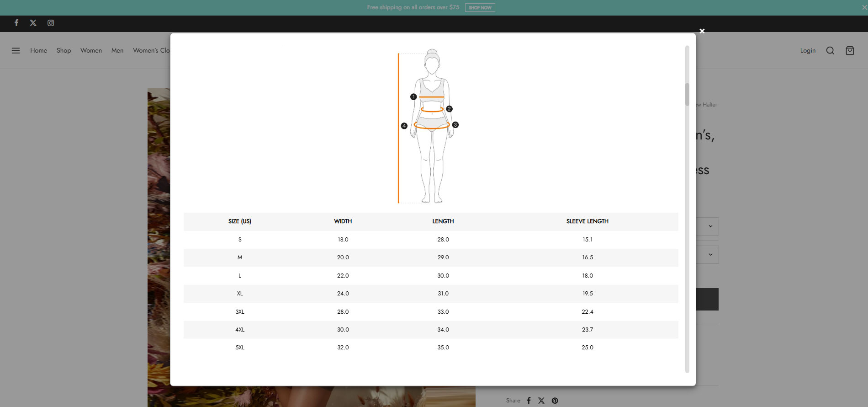Open the shopping cart icon
868x407 pixels.
[850, 50]
